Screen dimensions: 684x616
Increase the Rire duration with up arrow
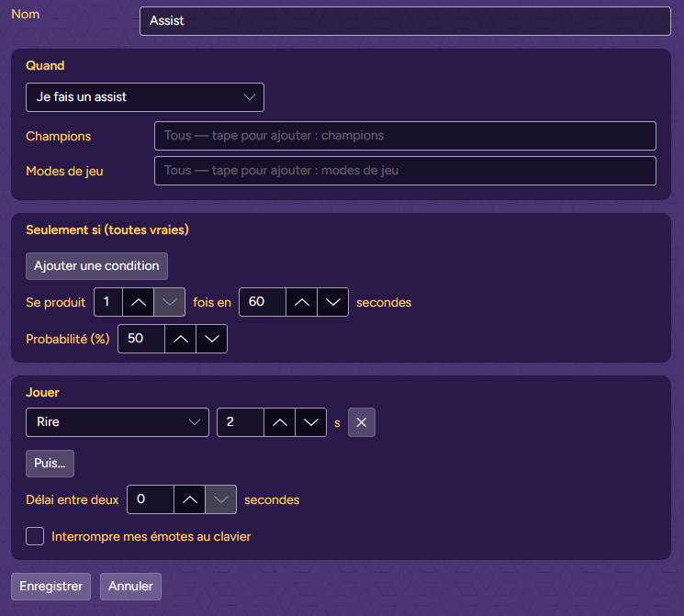(x=280, y=422)
